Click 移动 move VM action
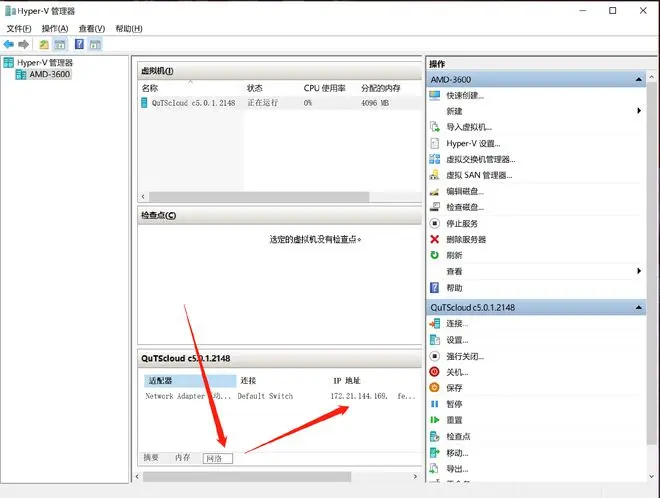The image size is (660, 498). point(457,453)
